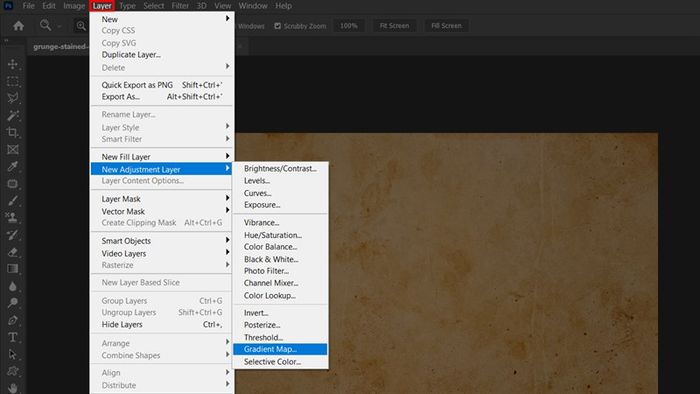Select the Horizontal Type tool

(x=12, y=337)
